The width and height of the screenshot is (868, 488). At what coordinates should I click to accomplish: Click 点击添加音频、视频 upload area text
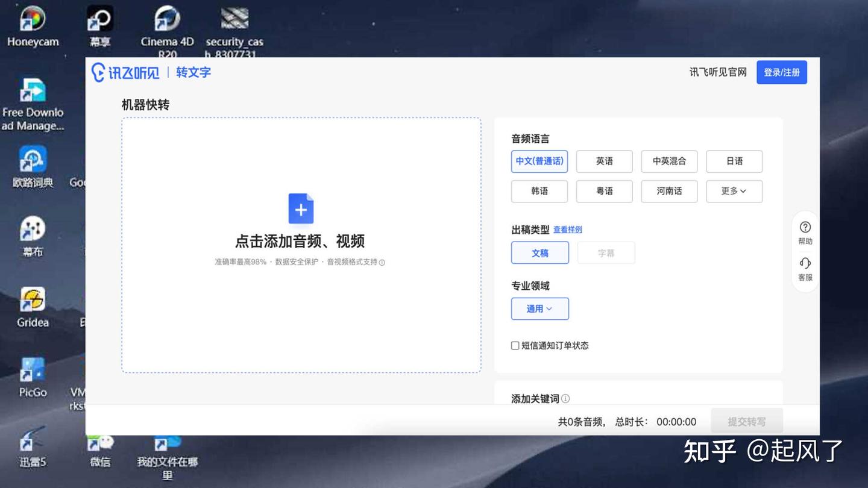coord(300,242)
